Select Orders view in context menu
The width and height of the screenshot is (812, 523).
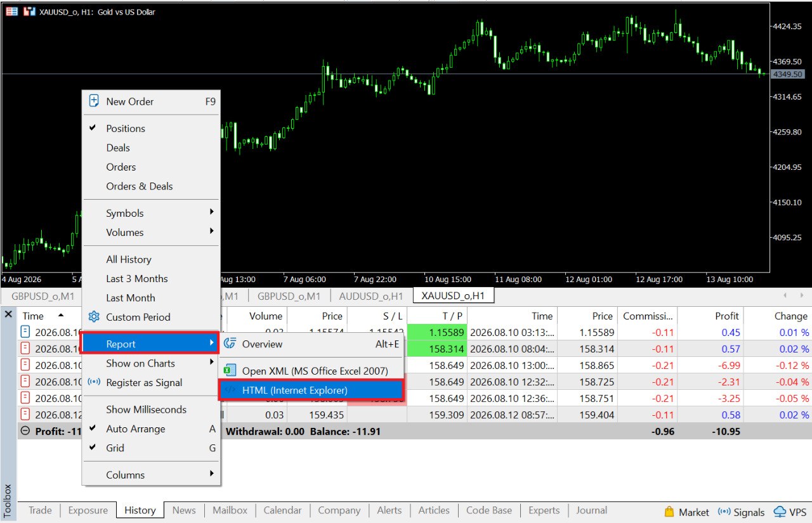point(151,167)
